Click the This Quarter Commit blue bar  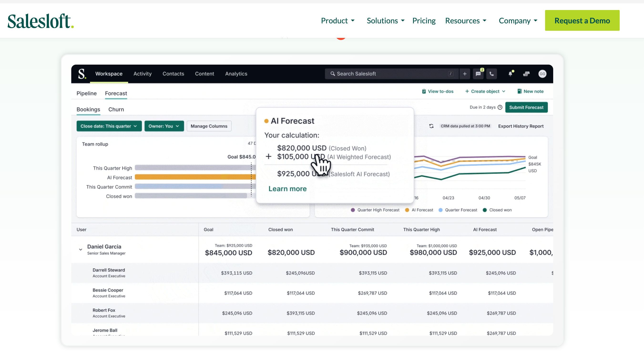[x=179, y=186]
